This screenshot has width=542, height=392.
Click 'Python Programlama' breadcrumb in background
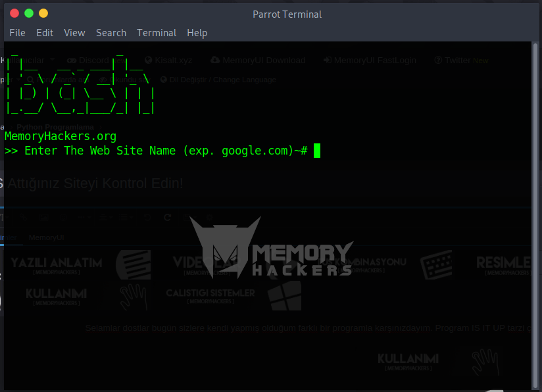point(55,127)
